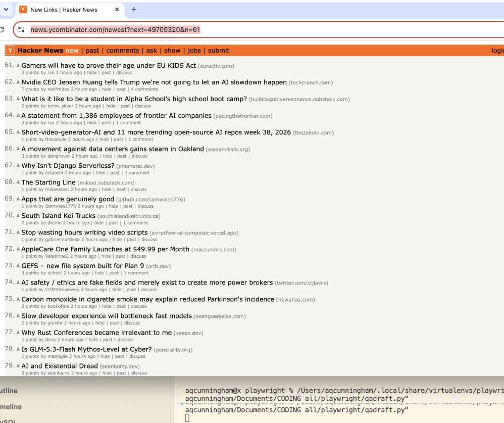Upvote the Why Rust Conferences story
504x423 pixels.
pyautogui.click(x=18, y=333)
